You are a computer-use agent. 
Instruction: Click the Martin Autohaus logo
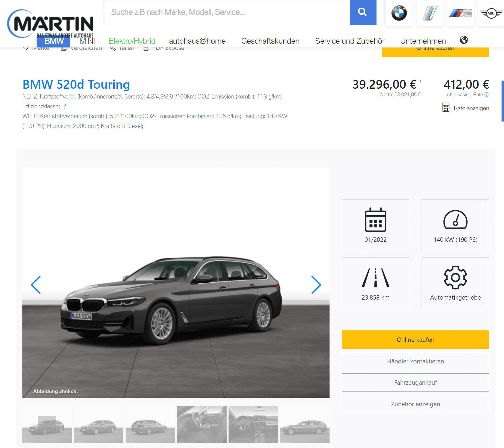click(51, 24)
